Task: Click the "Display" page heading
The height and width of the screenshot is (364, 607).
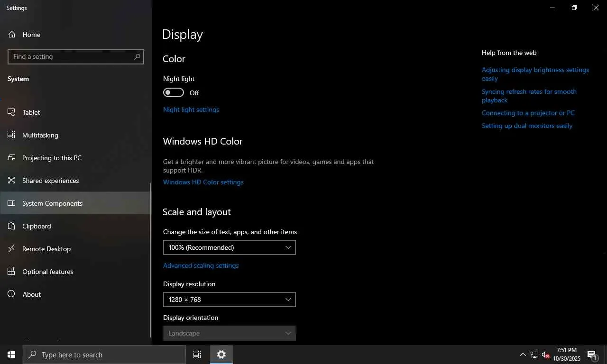Action: click(183, 35)
